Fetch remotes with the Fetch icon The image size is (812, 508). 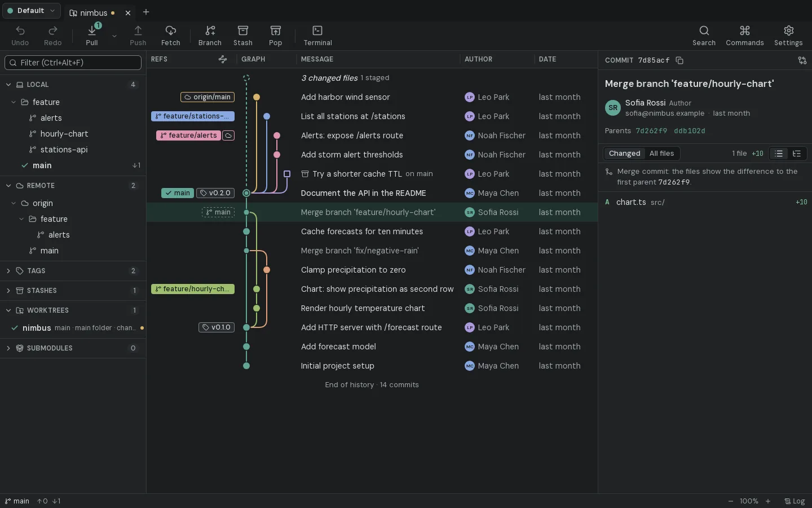point(171,36)
